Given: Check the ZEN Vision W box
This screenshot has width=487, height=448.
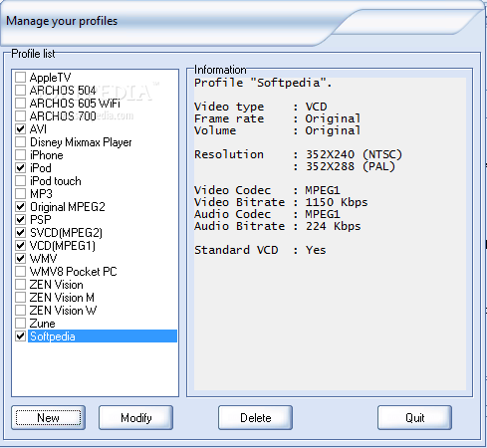Looking at the screenshot, I should pos(21,310).
